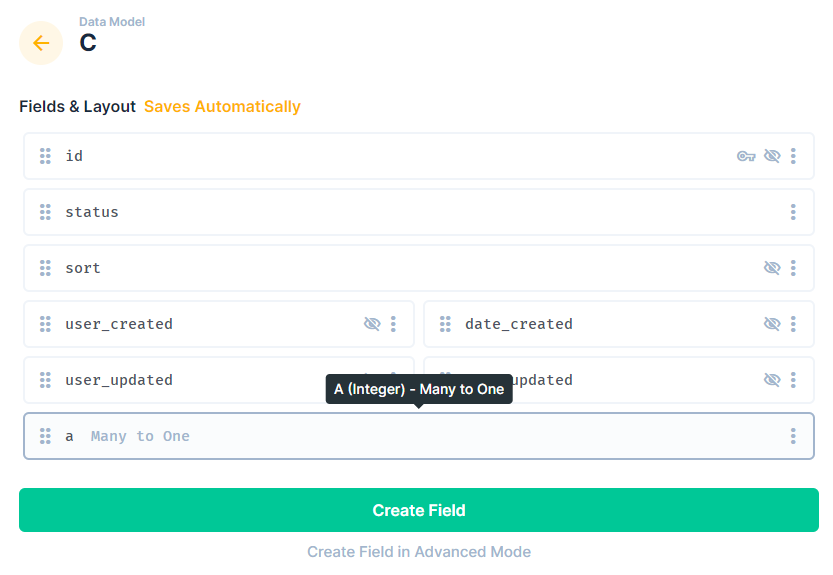833x575 pixels.
Task: Grab the drag handle of field a
Action: 45,436
